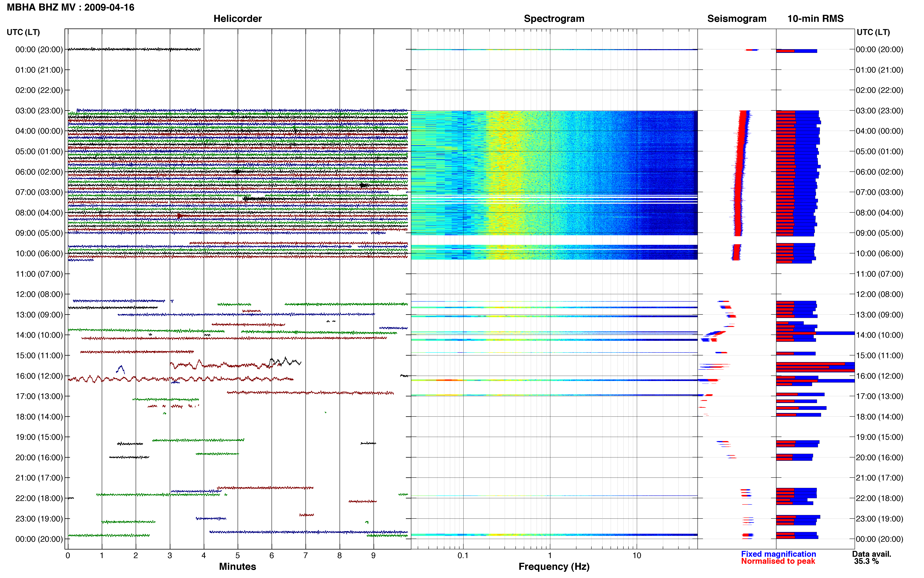This screenshot has width=924, height=578.
Task: Click right axis label '23:00 (19:00)'
Action: pyautogui.click(x=879, y=519)
